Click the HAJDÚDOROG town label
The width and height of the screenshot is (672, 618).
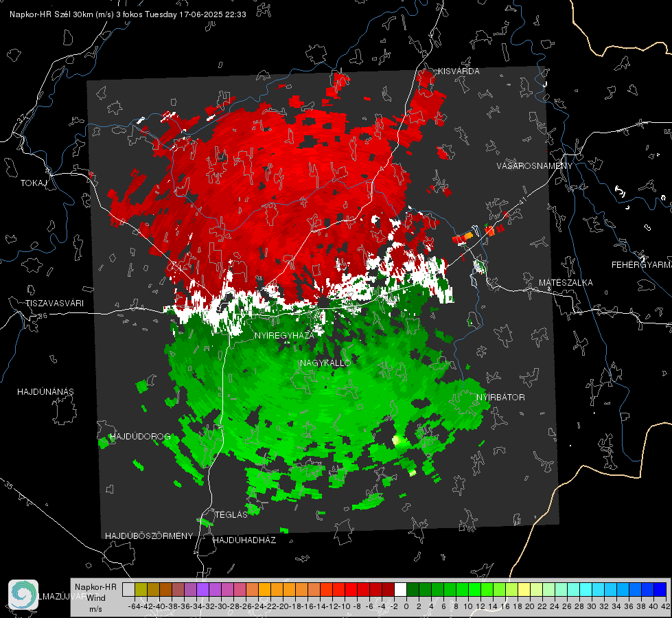pyautogui.click(x=140, y=437)
